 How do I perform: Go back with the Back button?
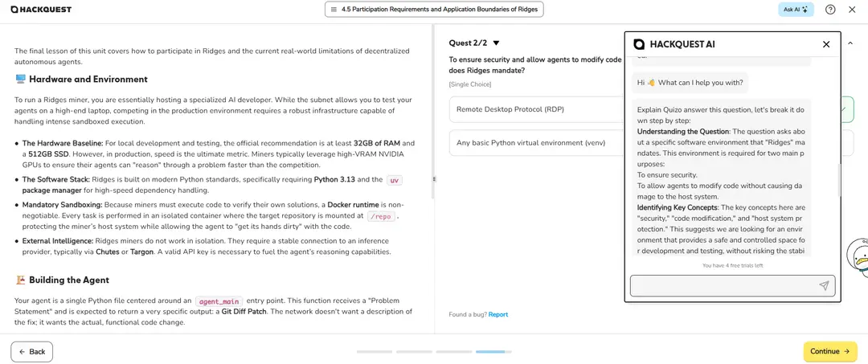pyautogui.click(x=32, y=351)
